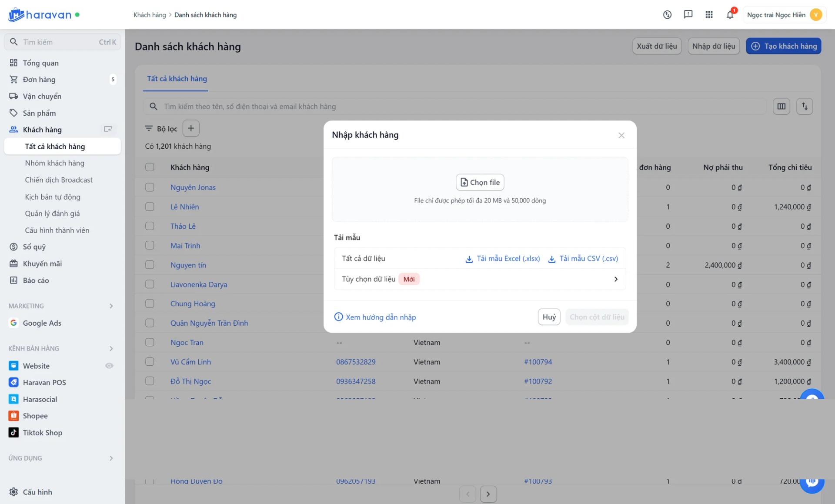
Task: Select the checkbox beside Vũ Cẩm Linh
Action: pos(150,362)
